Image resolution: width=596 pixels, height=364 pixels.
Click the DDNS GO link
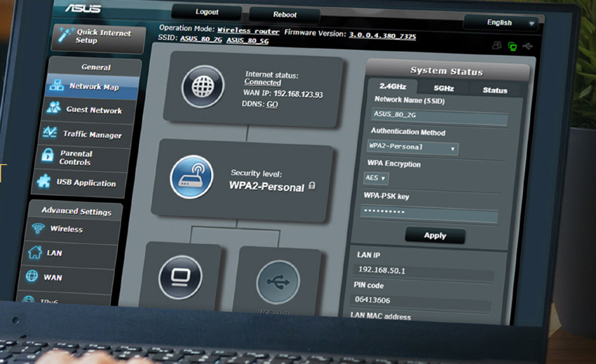[272, 105]
